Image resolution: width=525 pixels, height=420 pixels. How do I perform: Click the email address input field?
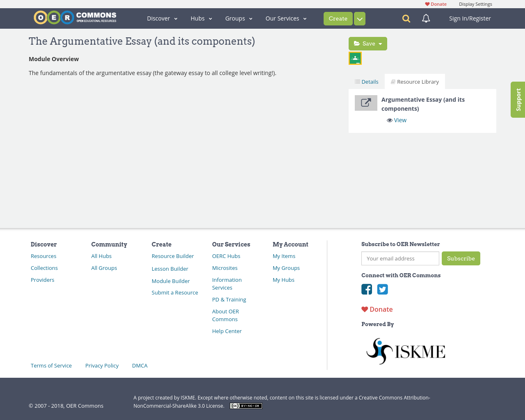click(x=400, y=258)
